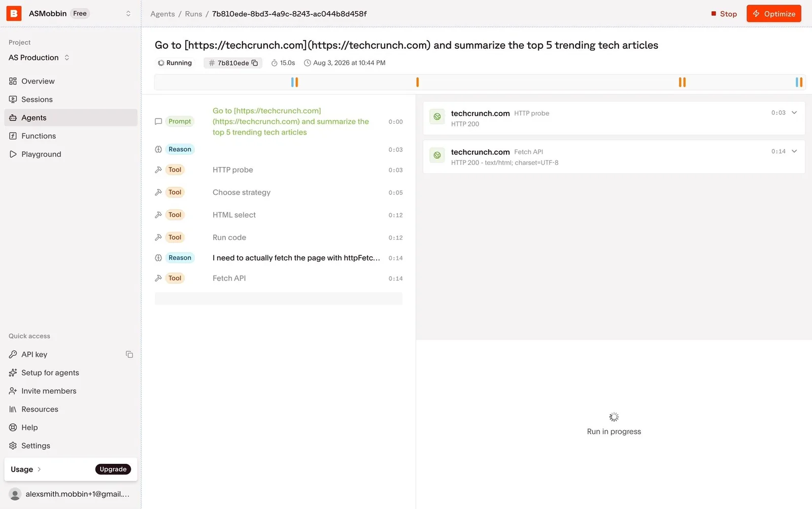Click the Free plan badge
The height and width of the screenshot is (509, 812).
[x=80, y=14]
